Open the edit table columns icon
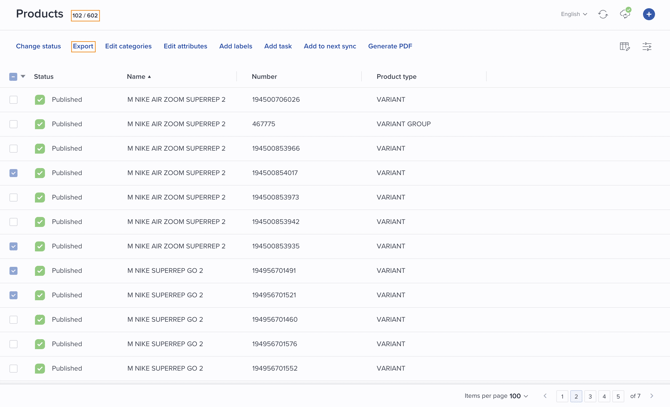This screenshot has height=407, width=670. [x=625, y=47]
